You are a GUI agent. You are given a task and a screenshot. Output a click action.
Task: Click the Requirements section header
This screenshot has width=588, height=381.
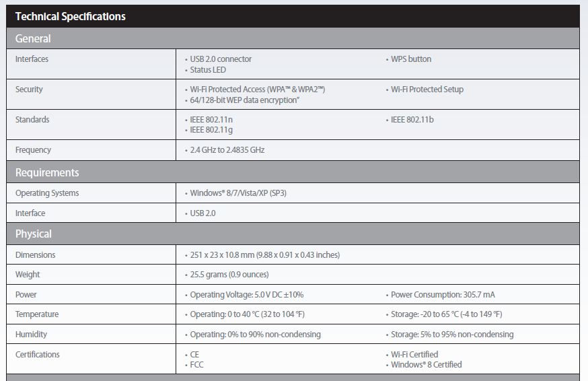click(47, 172)
